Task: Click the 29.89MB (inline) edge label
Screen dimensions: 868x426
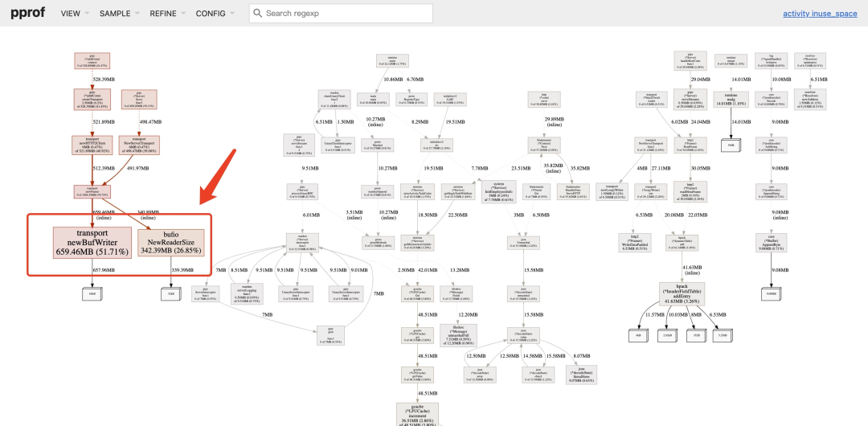Action: tap(555, 122)
